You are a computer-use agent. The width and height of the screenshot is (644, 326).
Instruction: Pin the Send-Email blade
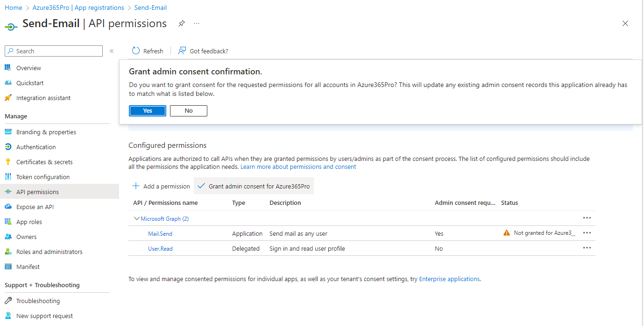tap(182, 23)
